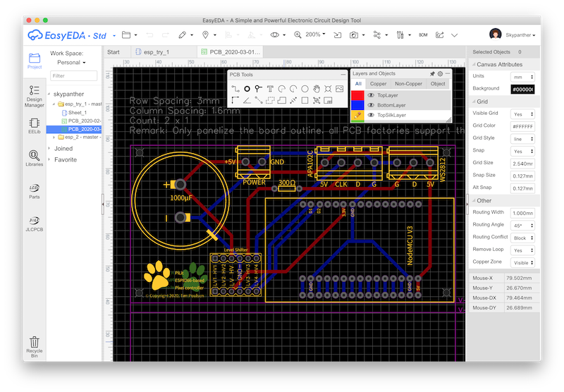The height and width of the screenshot is (392, 564).
Task: Open the Remove Loop dropdown
Action: click(x=522, y=250)
